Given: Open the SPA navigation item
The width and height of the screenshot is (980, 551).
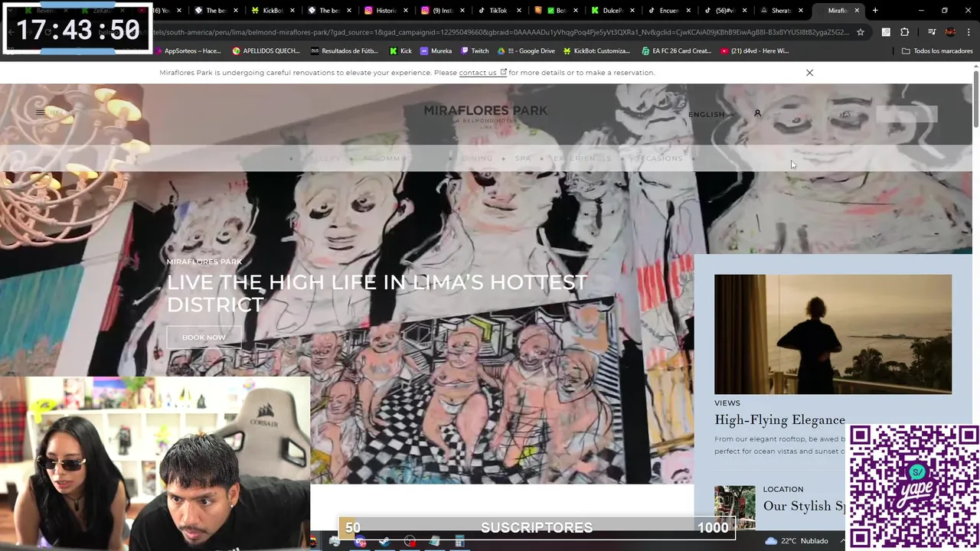Looking at the screenshot, I should [x=523, y=158].
